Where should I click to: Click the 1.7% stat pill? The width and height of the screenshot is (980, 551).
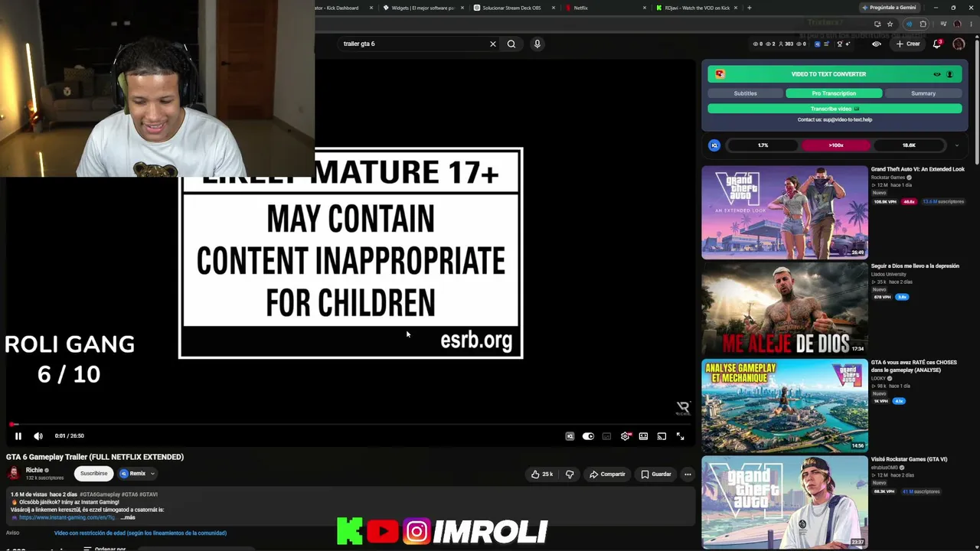[x=763, y=145]
